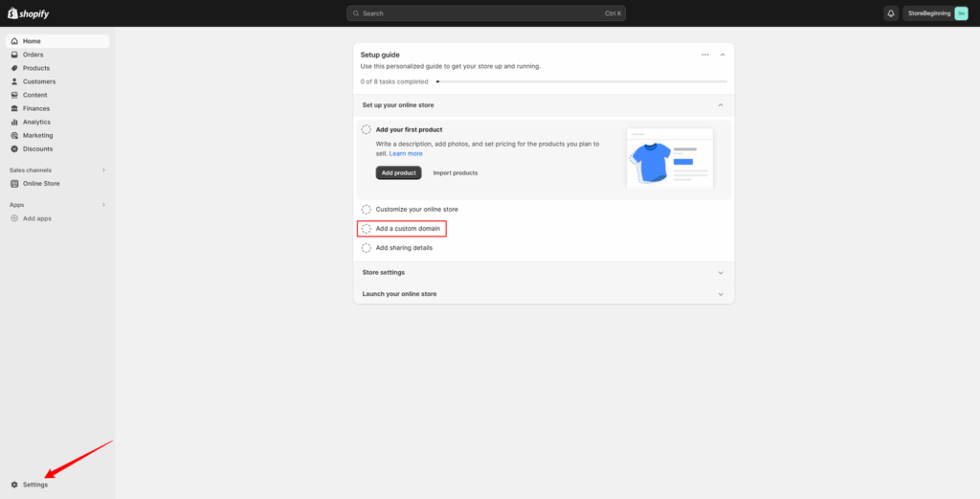Image resolution: width=980 pixels, height=499 pixels.
Task: Open the notifications bell icon
Action: 891,13
